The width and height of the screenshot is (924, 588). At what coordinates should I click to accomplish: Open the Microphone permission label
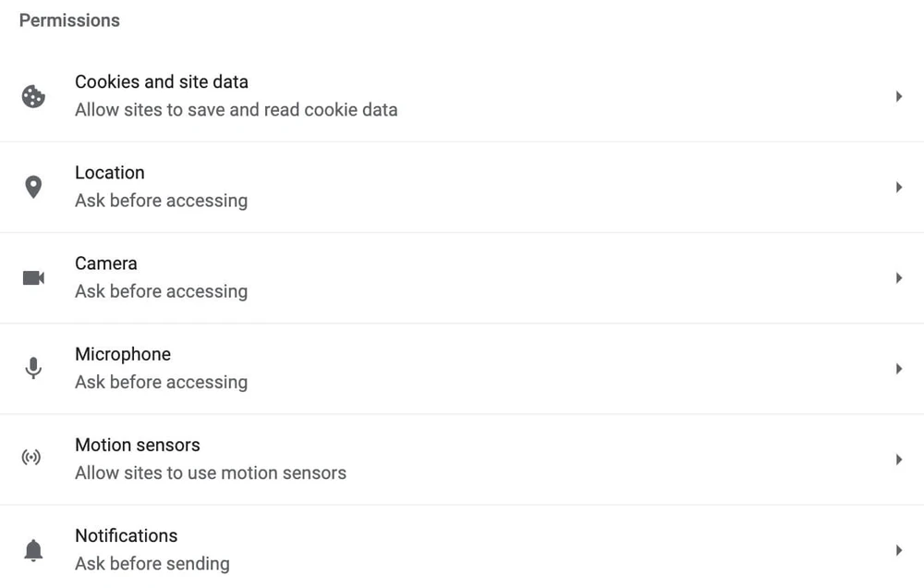[123, 354]
